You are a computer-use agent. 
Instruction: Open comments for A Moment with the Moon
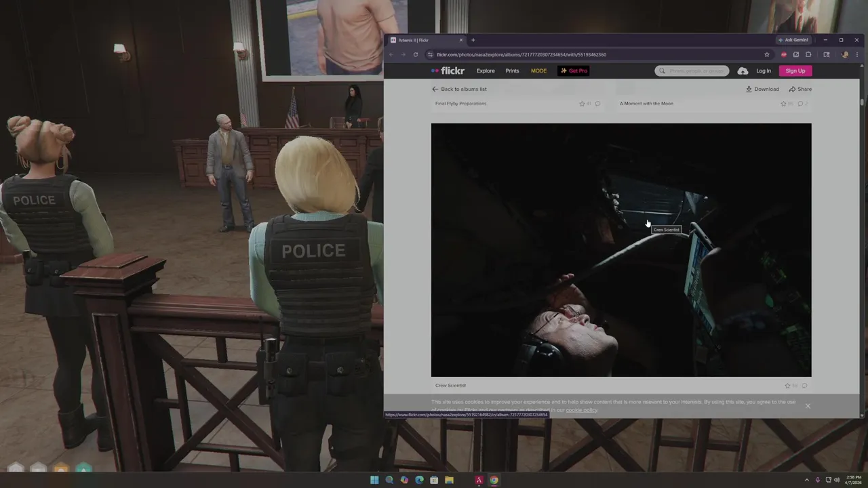800,104
